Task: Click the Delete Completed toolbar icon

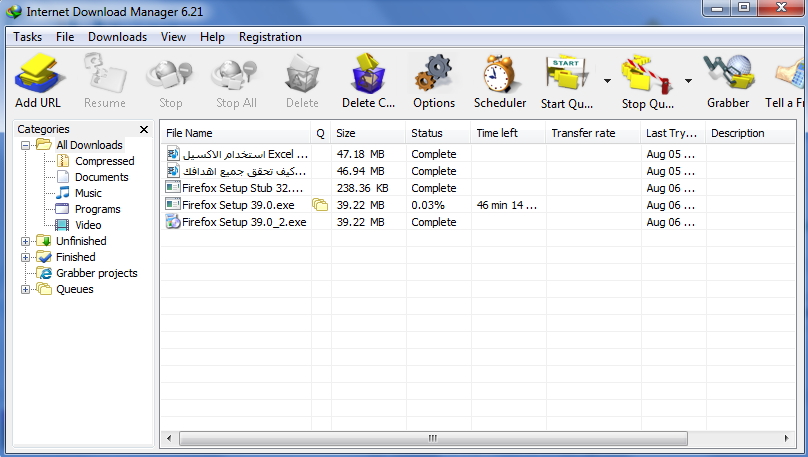Action: tap(368, 74)
